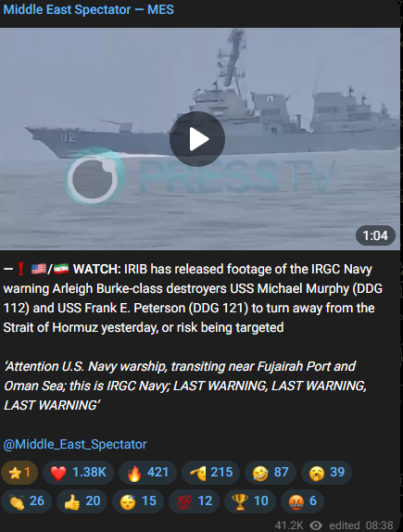Toggle the red heart 1.38K reaction
The width and height of the screenshot is (403, 532).
78,473
